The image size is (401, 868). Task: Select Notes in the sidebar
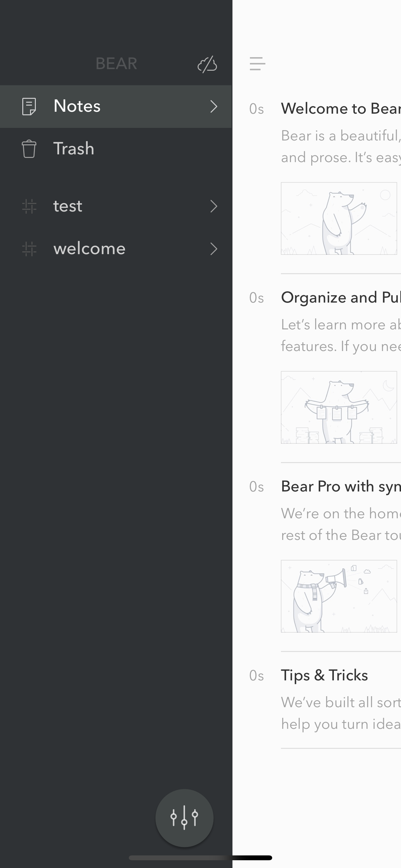pyautogui.click(x=116, y=107)
